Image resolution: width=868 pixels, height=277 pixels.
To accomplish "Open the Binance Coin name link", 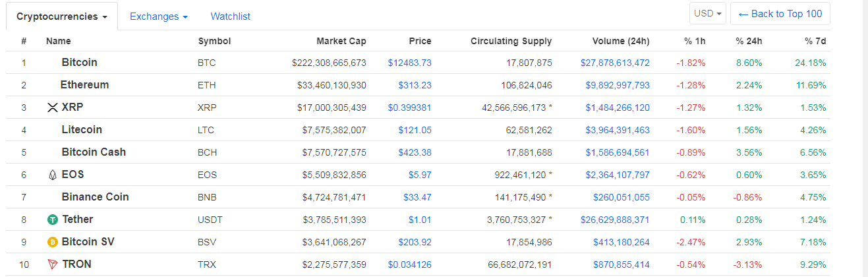I will [x=95, y=197].
